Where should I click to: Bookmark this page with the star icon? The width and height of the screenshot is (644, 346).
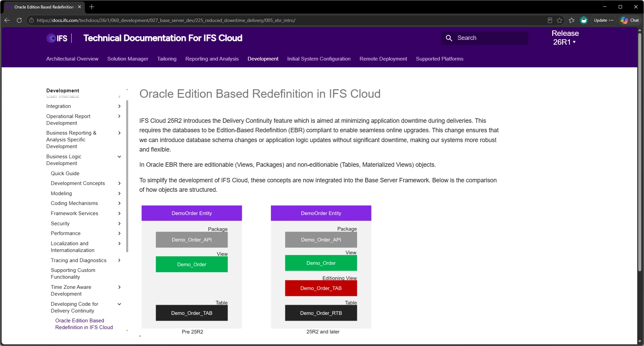(x=559, y=20)
